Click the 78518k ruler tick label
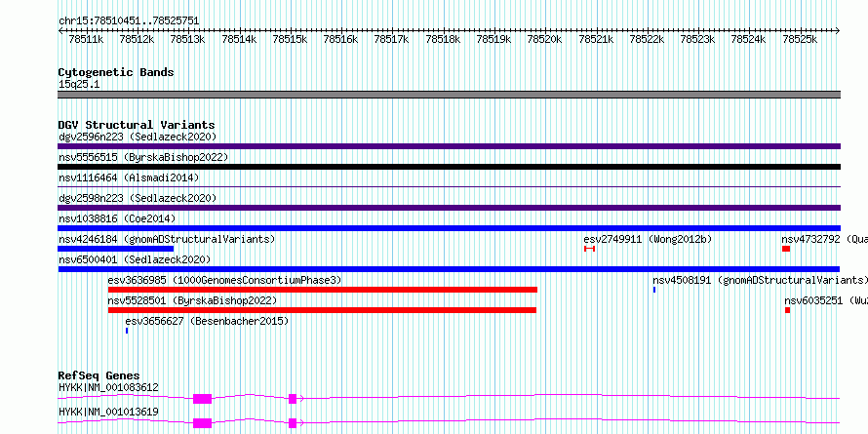The height and width of the screenshot is (434, 868). (x=443, y=39)
